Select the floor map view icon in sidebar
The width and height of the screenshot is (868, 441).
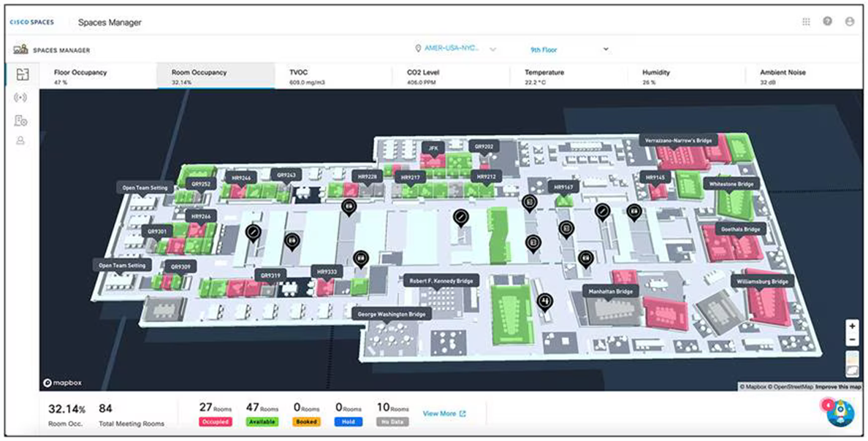(x=20, y=72)
